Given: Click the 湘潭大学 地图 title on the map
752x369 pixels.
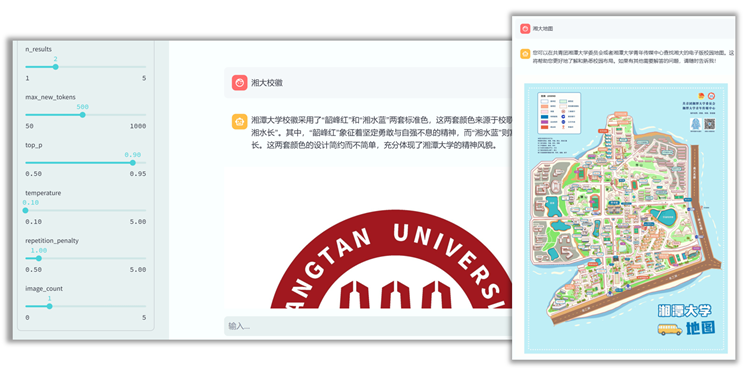Looking at the screenshot, I should click(x=686, y=319).
